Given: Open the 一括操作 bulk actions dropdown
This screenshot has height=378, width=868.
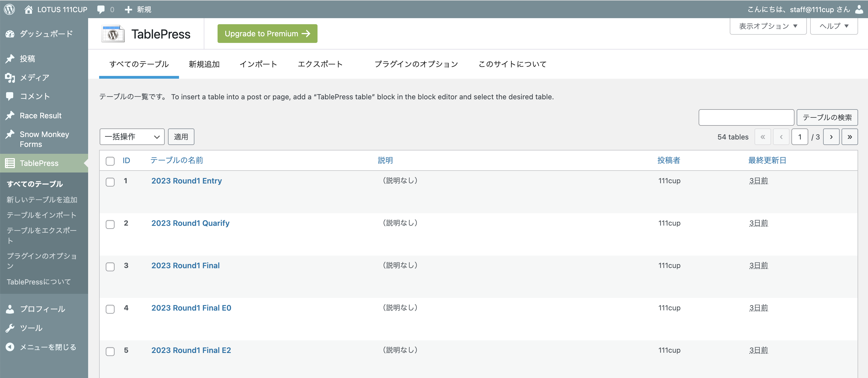Looking at the screenshot, I should tap(132, 137).
